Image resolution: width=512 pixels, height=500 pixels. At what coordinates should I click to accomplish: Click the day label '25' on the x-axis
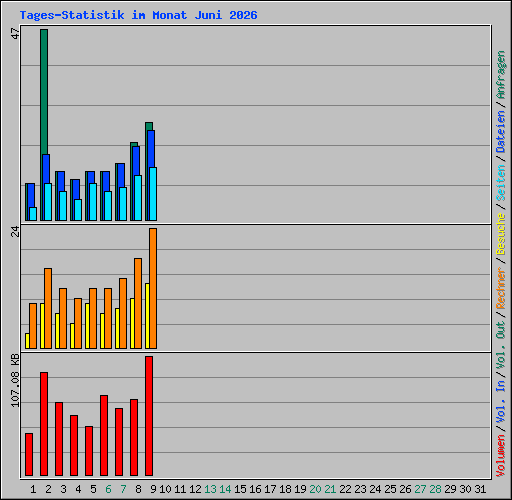point(390,489)
